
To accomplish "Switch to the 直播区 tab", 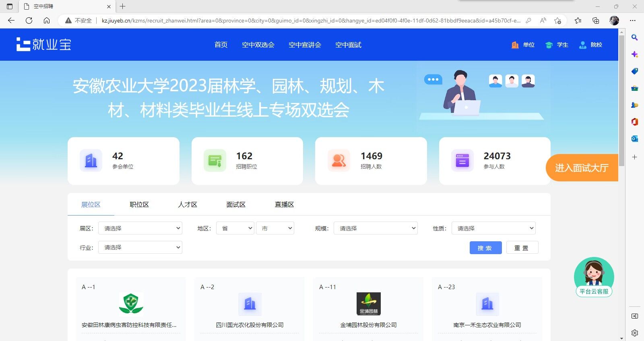I will click(284, 205).
